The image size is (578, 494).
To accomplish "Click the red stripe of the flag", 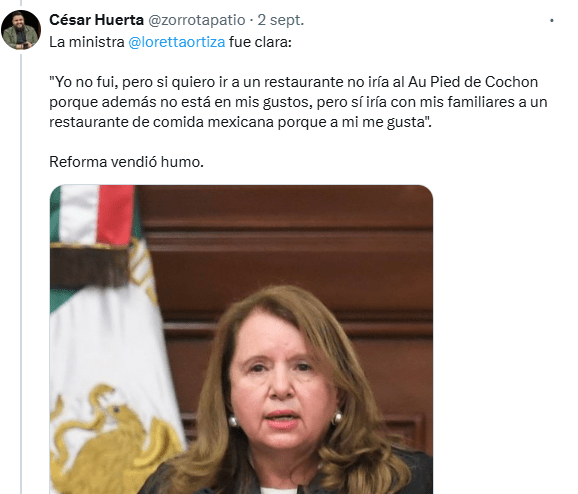I will (x=115, y=214).
